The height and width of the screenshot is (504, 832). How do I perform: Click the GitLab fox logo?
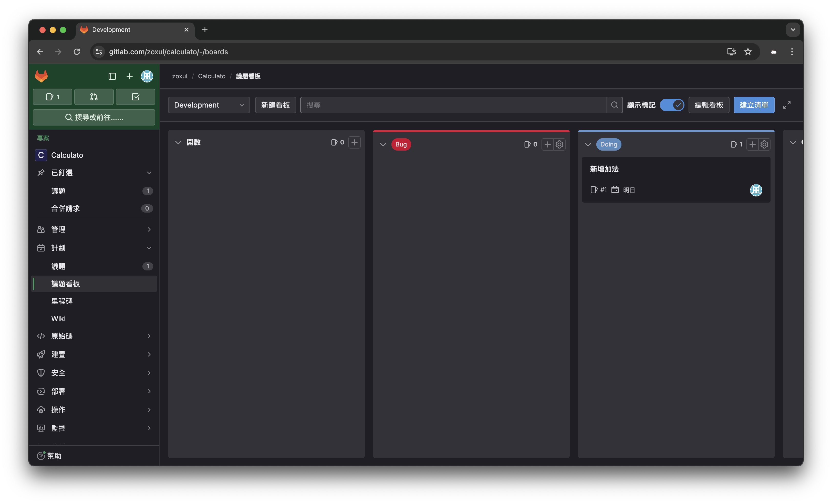click(41, 76)
